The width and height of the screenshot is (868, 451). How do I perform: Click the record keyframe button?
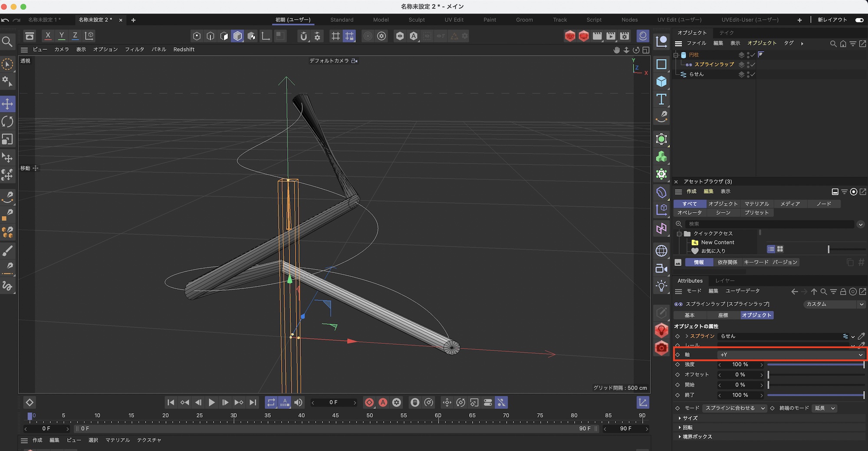coord(369,402)
